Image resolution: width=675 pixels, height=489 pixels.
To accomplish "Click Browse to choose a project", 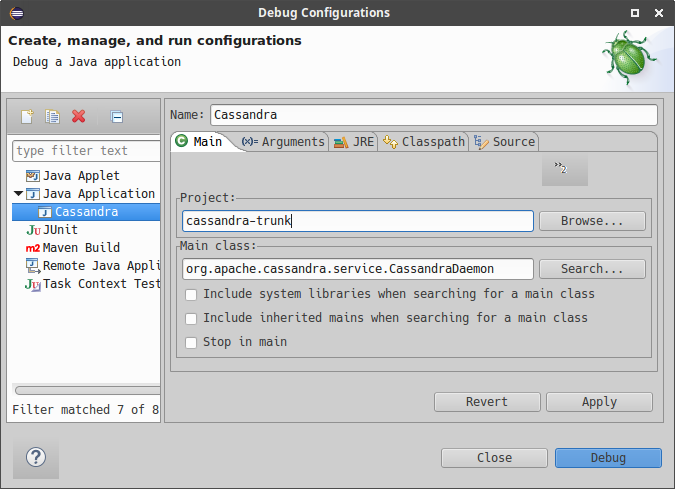I will tap(592, 221).
